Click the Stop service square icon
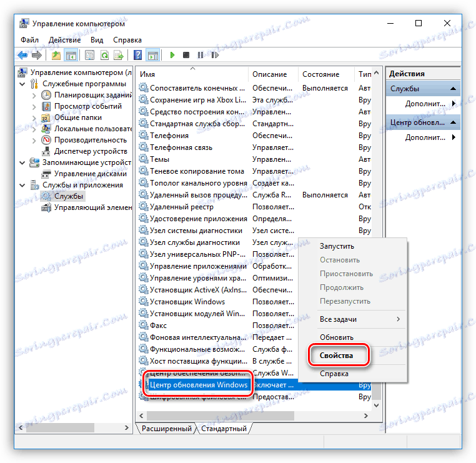Viewport: 476px width, 463px height. (186, 55)
